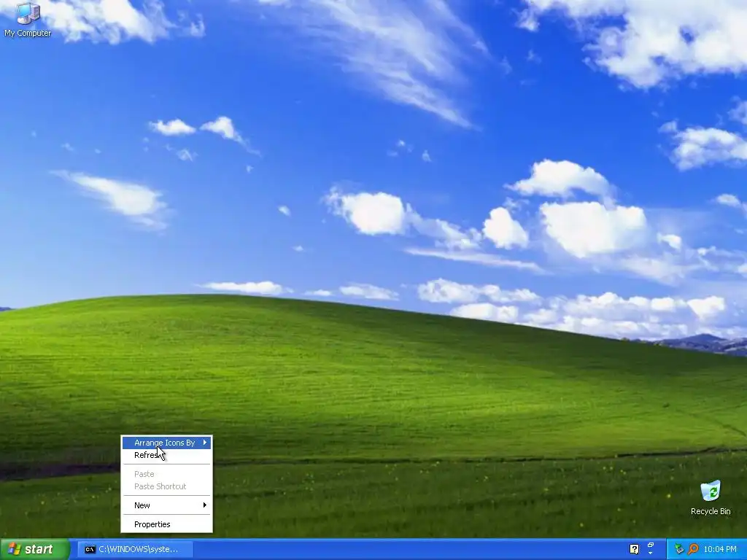The image size is (747, 560).
Task: Select the Recycle Bin desktop icon
Action: 711,498
